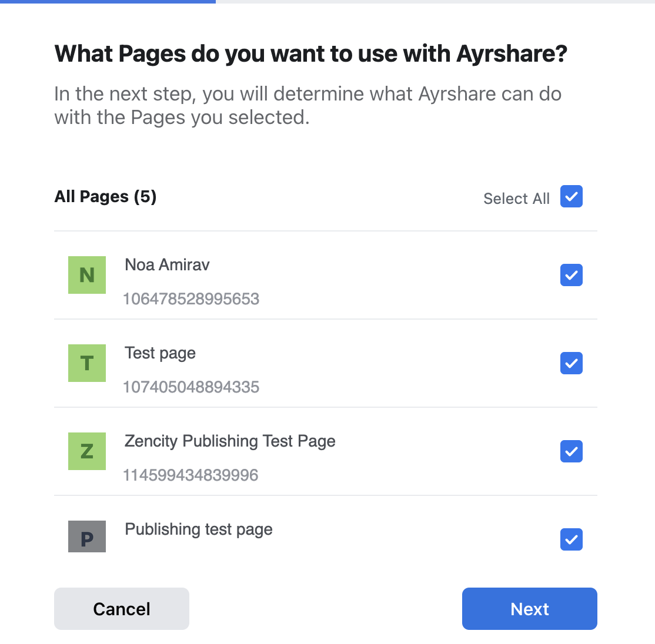Deselect the Noa Amirav page checkbox
The width and height of the screenshot is (655, 644).
(571, 275)
